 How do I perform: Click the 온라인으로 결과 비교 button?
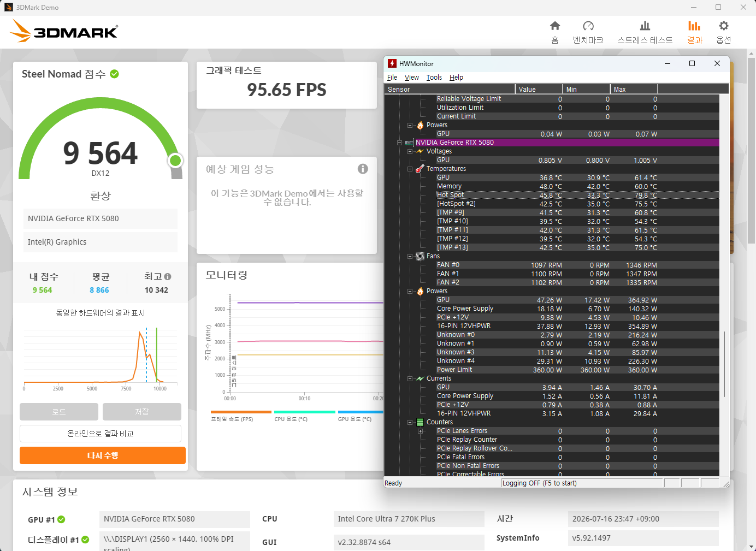101,434
